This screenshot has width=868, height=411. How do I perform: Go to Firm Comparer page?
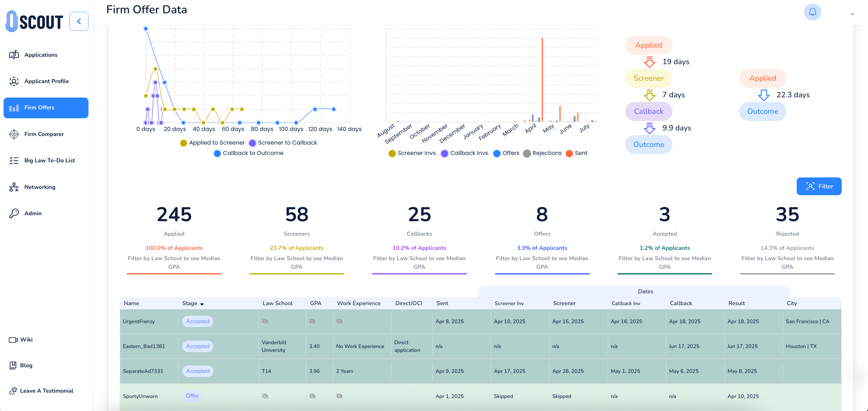point(44,134)
